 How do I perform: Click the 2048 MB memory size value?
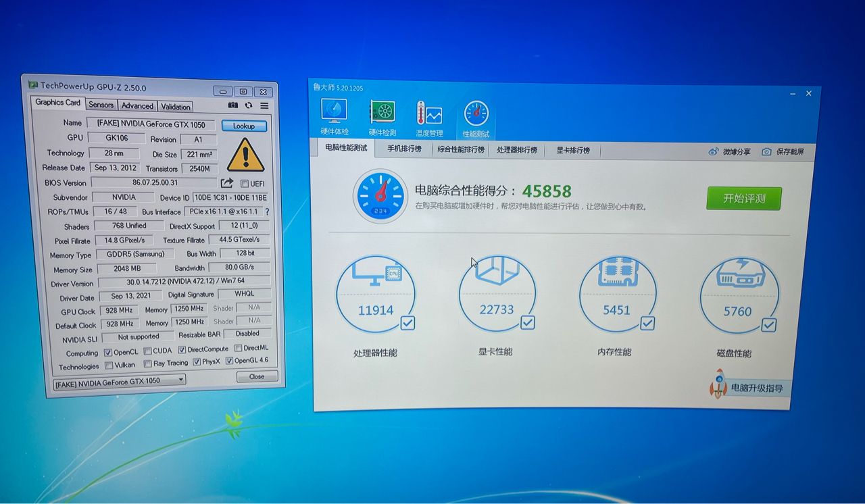(127, 268)
